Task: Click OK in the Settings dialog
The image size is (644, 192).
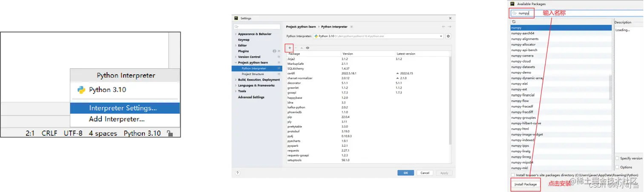Action: tap(405, 173)
